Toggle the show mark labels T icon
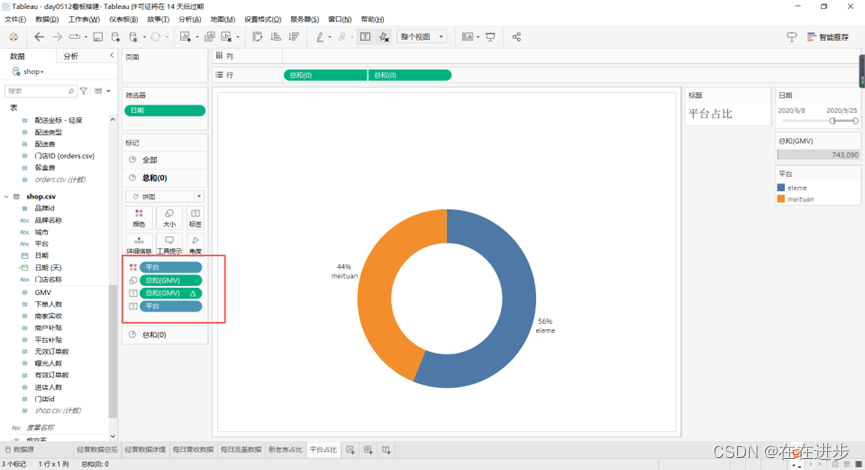The image size is (865, 470). coord(365,37)
